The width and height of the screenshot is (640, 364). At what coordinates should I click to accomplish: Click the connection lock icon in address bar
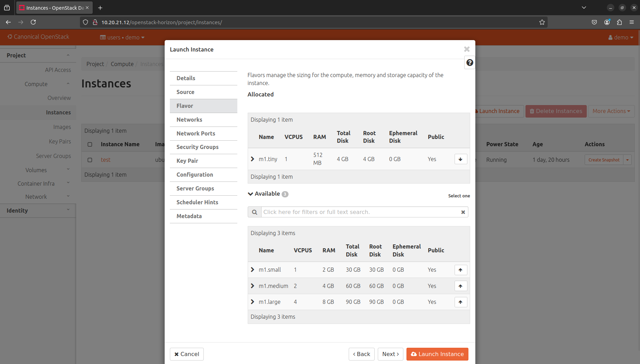click(95, 22)
